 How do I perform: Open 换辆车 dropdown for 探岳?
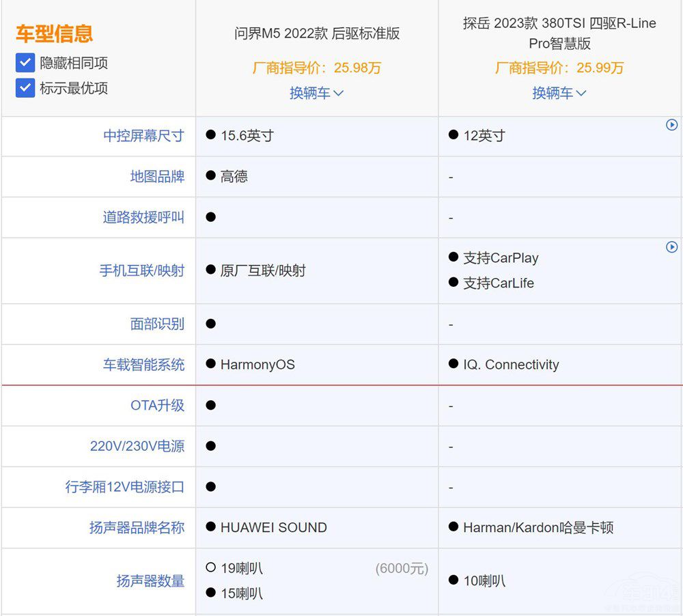pyautogui.click(x=559, y=93)
